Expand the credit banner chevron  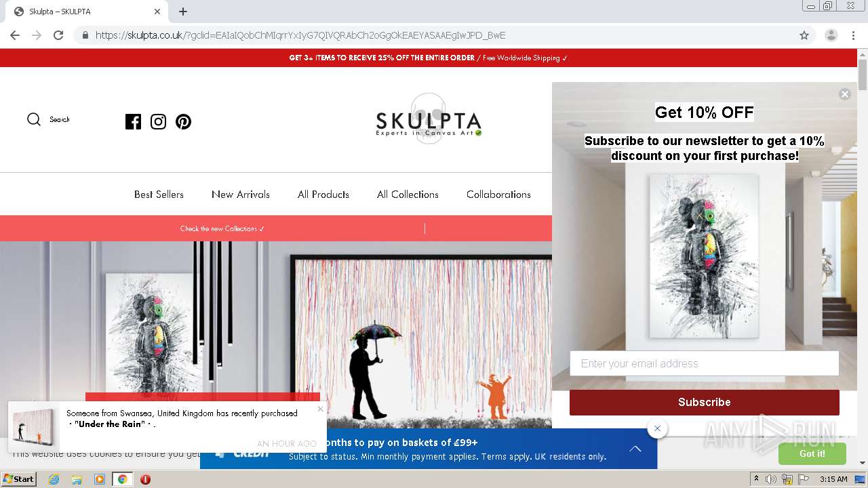(635, 449)
